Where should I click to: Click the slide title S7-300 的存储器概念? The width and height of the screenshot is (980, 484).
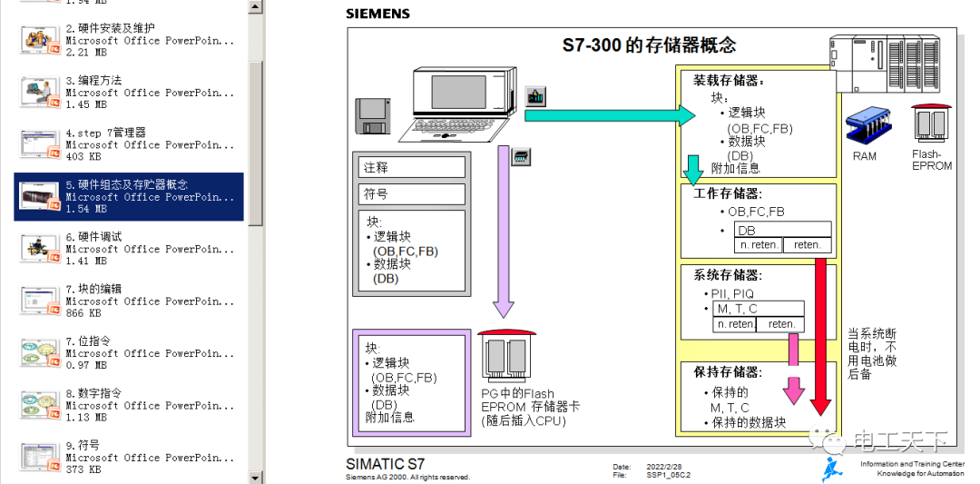pos(649,45)
